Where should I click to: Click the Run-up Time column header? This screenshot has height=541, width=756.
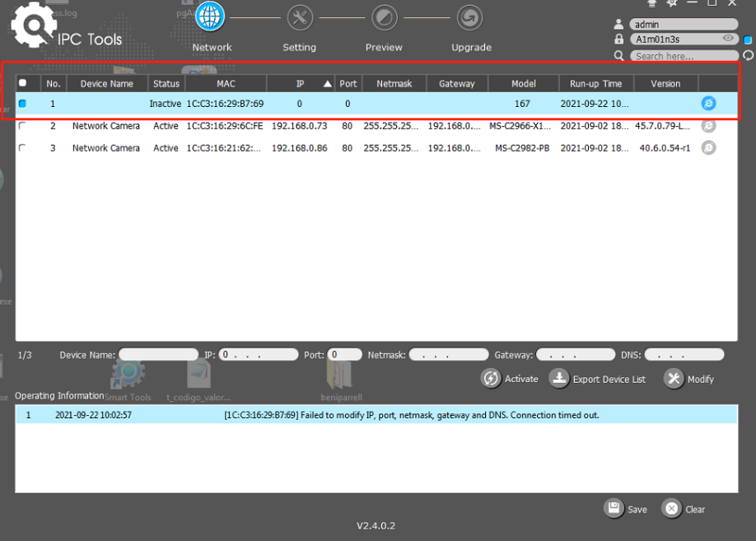pos(596,84)
